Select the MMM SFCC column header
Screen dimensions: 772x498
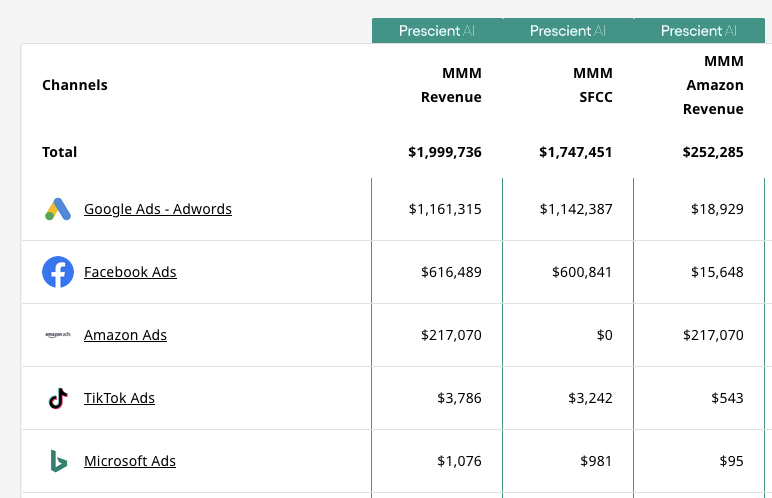[592, 85]
